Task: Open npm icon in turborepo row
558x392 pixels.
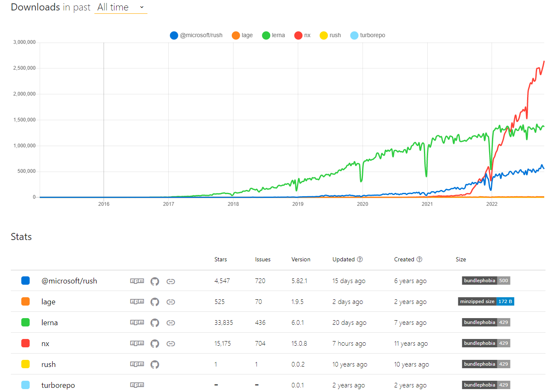Action: (137, 385)
